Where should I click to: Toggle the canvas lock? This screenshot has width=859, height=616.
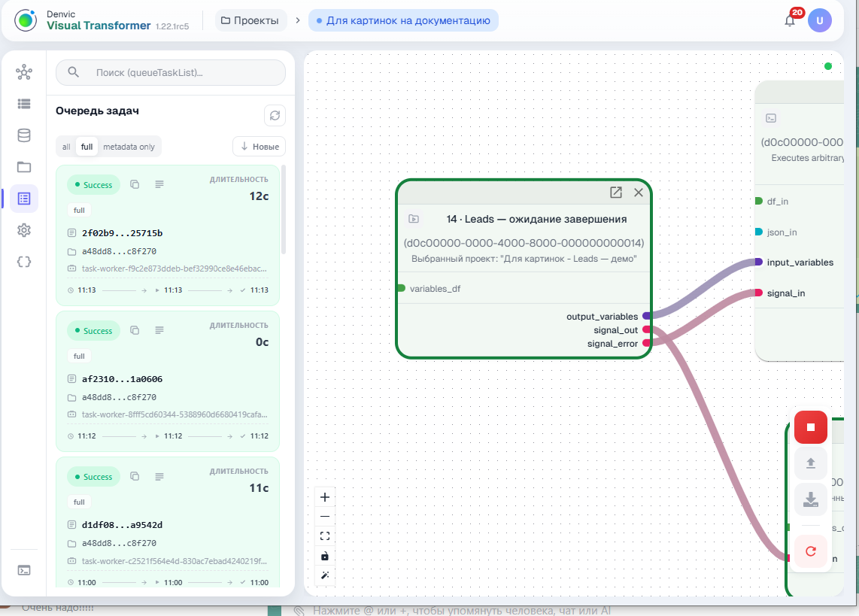click(325, 557)
